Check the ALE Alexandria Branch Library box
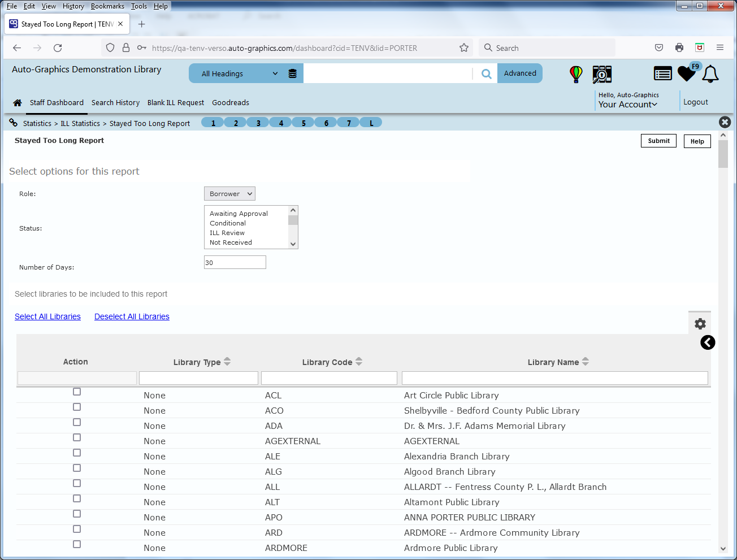The image size is (737, 560). [77, 453]
